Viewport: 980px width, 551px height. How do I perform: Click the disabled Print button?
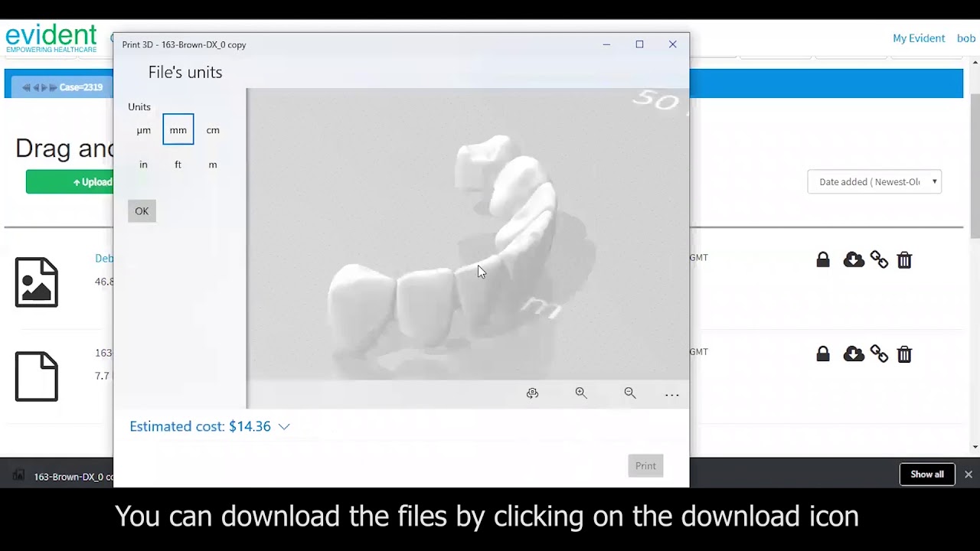click(x=645, y=465)
